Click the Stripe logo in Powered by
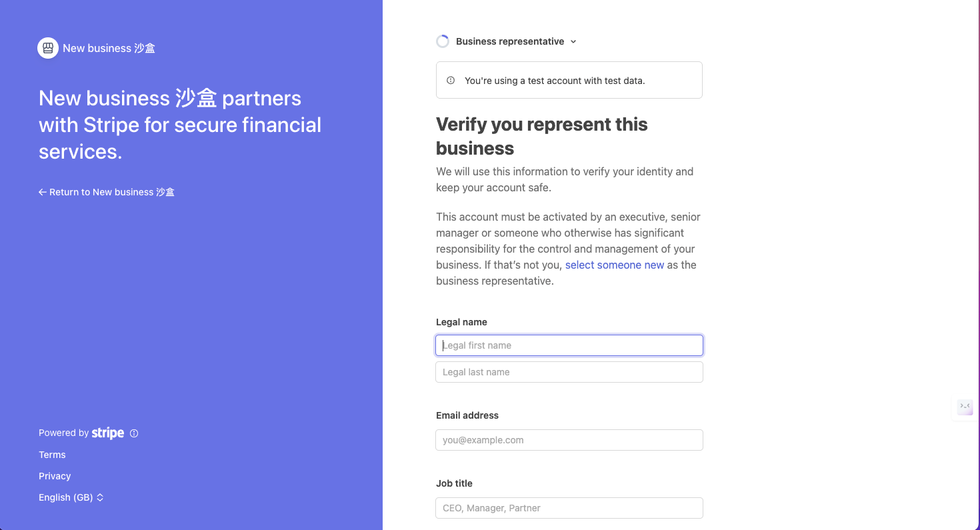 tap(108, 433)
